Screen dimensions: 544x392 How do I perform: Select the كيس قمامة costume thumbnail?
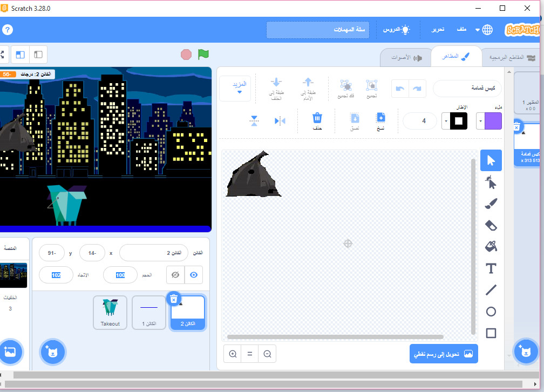pos(527,145)
